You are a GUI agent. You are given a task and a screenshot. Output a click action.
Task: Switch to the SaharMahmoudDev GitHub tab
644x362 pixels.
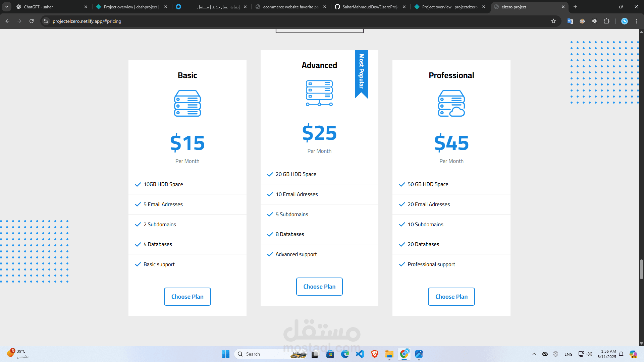click(369, 7)
